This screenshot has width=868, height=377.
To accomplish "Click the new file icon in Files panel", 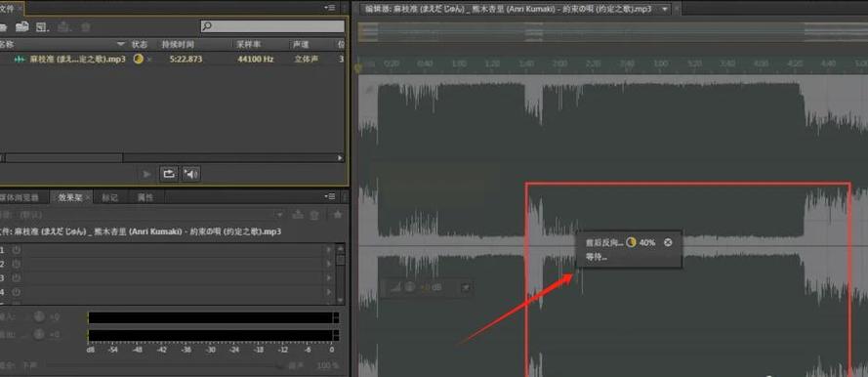I will (42, 26).
